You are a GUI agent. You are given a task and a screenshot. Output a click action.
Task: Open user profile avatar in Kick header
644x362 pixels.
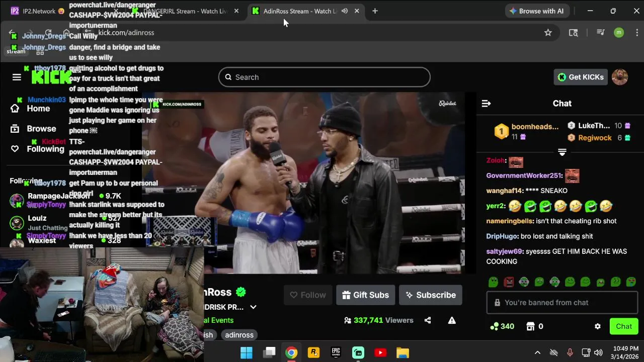point(620,77)
